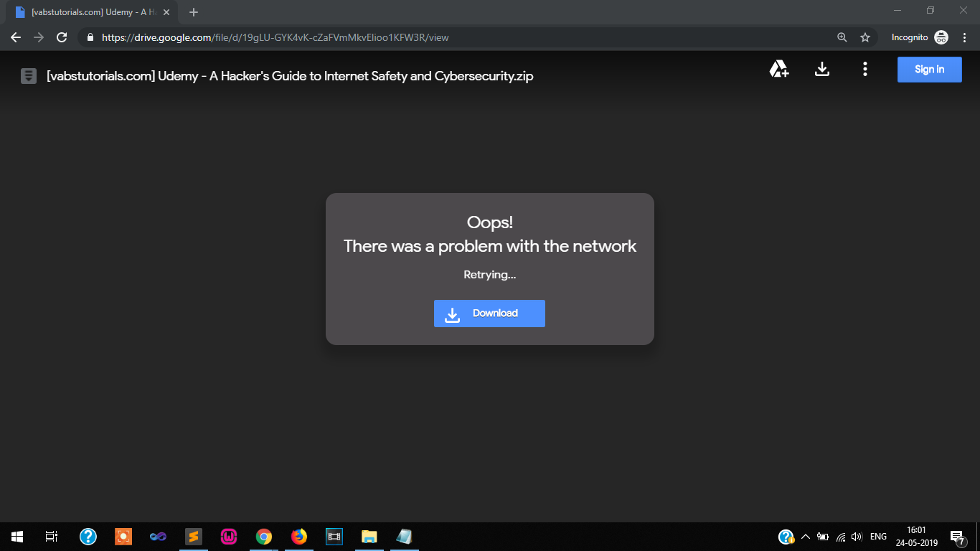980x551 pixels.
Task: Open a new tab with plus button
Action: click(194, 12)
